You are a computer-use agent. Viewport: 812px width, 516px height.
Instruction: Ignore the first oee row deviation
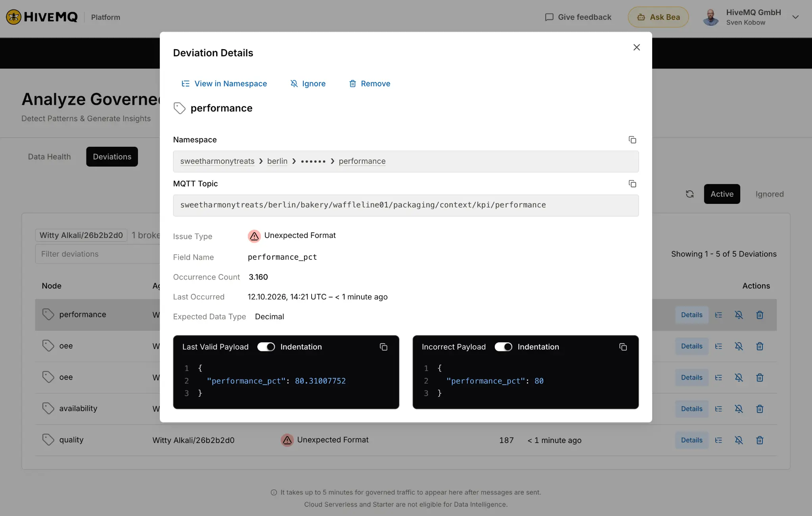coord(739,346)
